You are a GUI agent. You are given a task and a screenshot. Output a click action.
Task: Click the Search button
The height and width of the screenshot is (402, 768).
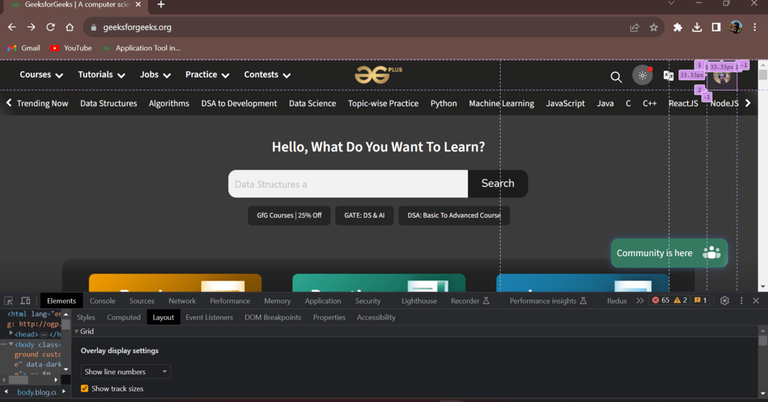(498, 184)
